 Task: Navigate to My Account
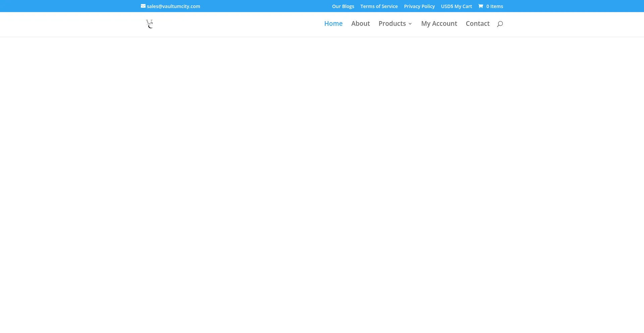coord(439,23)
